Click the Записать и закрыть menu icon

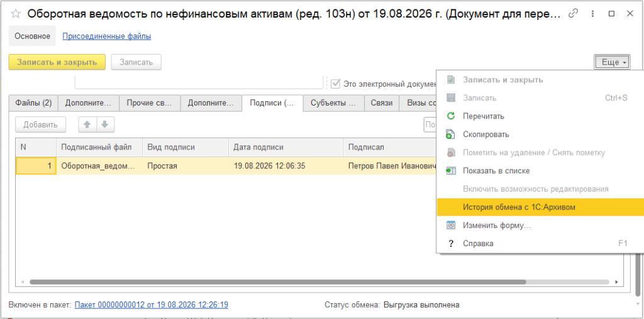(450, 80)
